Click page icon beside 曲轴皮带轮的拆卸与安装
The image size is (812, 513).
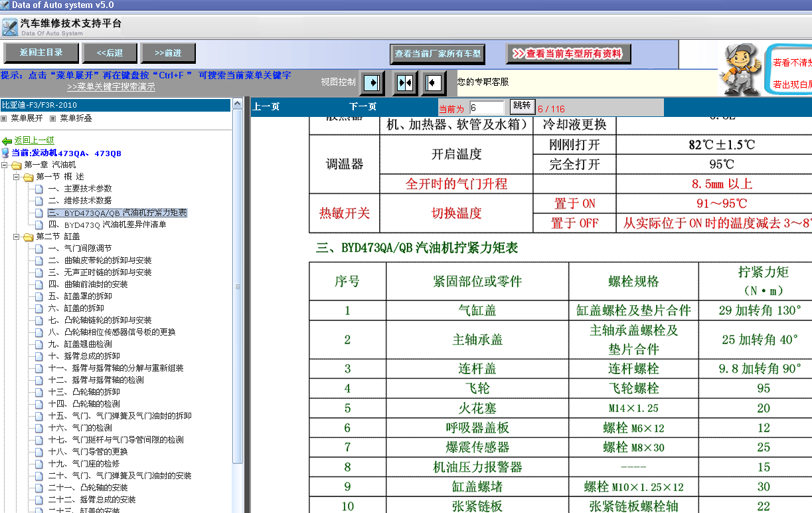39,260
